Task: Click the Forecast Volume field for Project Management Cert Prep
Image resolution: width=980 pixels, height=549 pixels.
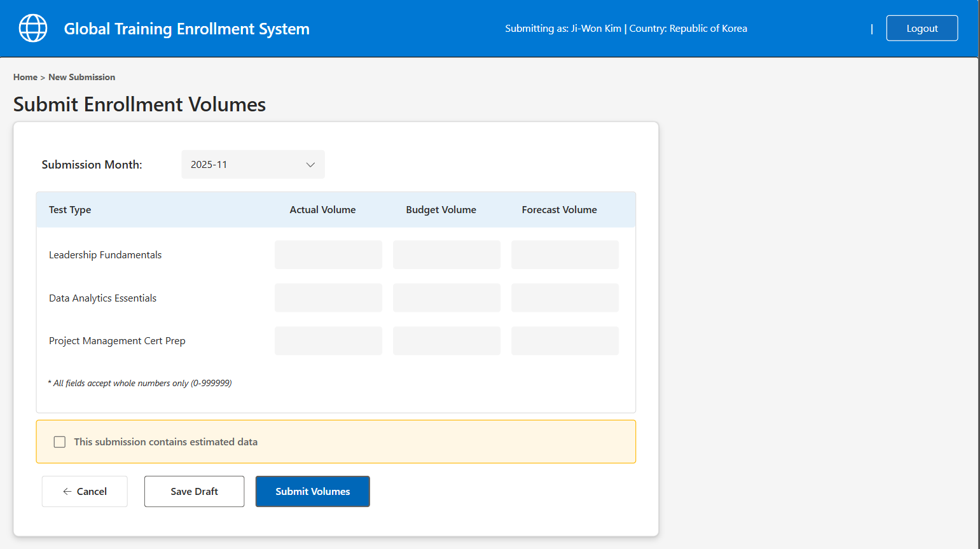Action: pos(565,340)
